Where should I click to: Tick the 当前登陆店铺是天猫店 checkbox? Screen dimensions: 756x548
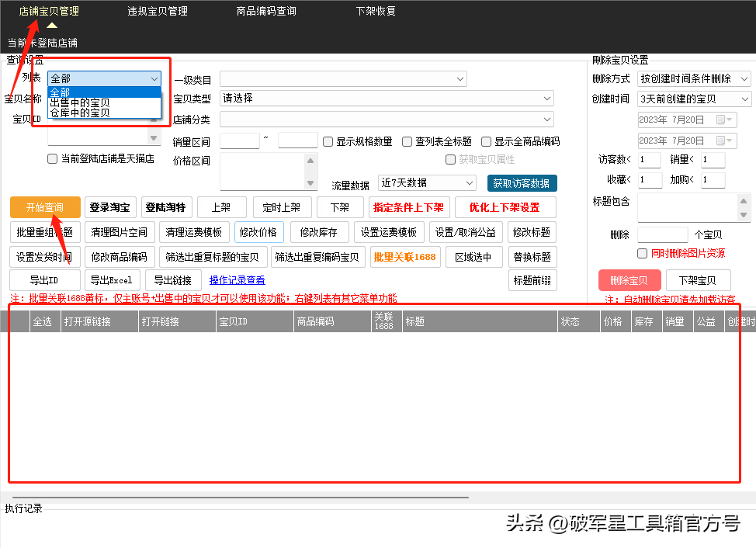pos(53,158)
